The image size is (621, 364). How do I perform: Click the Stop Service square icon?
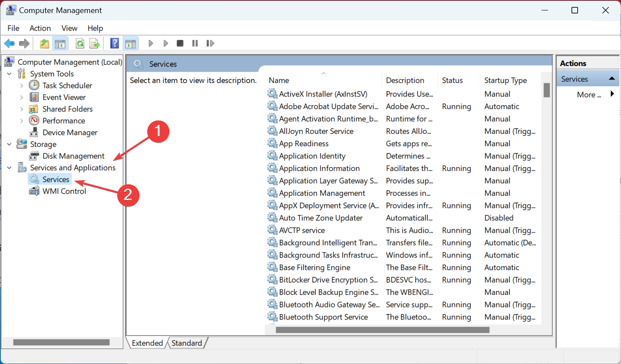point(180,43)
